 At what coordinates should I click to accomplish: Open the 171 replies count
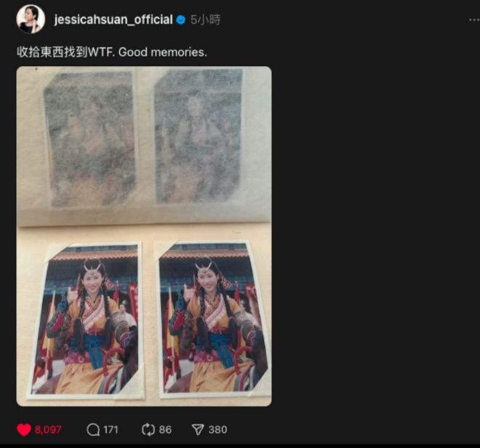[111, 430]
